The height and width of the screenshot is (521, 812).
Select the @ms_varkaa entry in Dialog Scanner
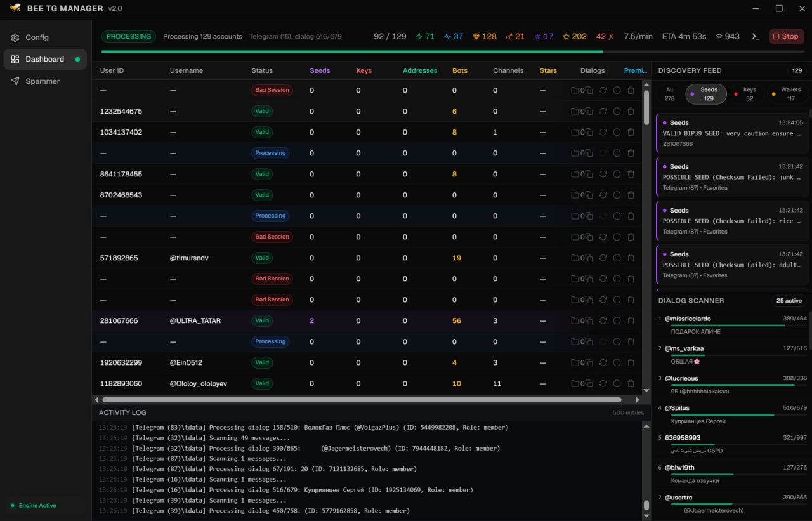[733, 355]
